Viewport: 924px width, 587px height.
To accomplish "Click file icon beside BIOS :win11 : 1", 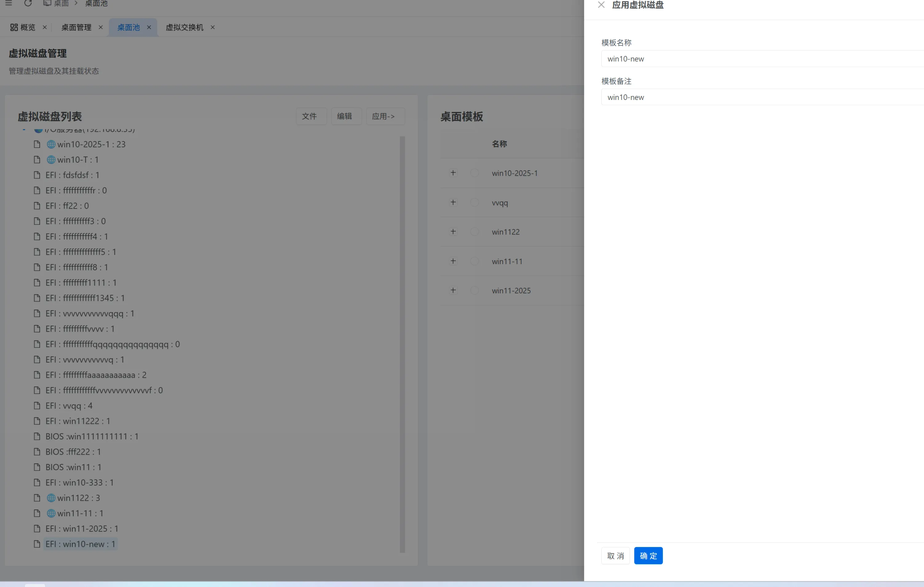I will pyautogui.click(x=37, y=467).
